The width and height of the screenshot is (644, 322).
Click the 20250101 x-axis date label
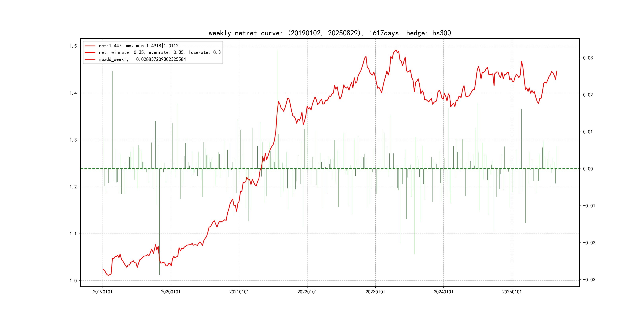coord(512,292)
